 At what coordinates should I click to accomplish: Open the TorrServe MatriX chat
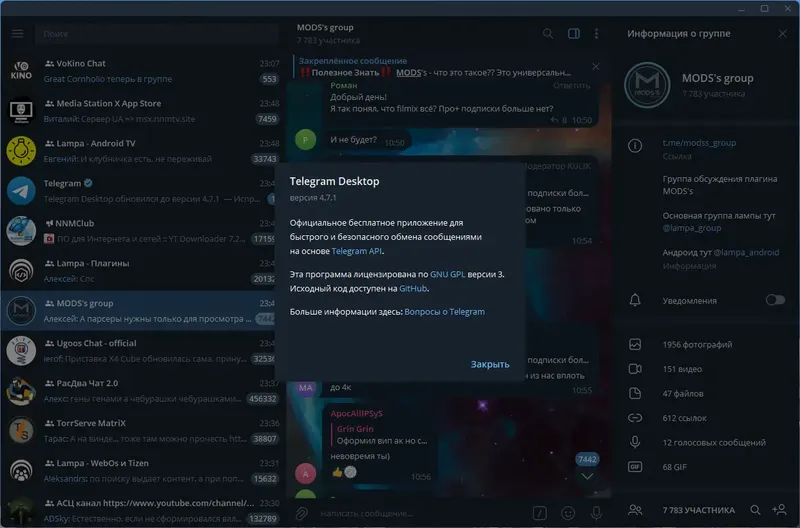pos(143,431)
